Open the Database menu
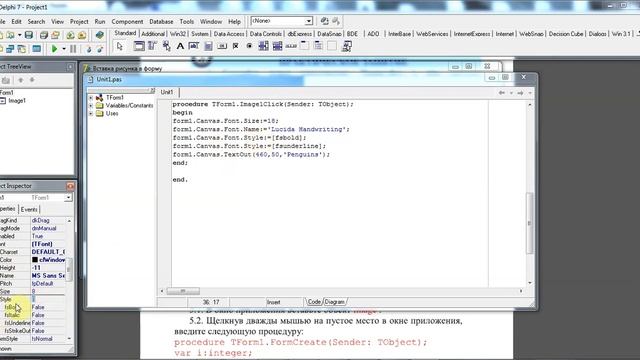Image resolution: width=640 pixels, height=360 pixels. [161, 21]
